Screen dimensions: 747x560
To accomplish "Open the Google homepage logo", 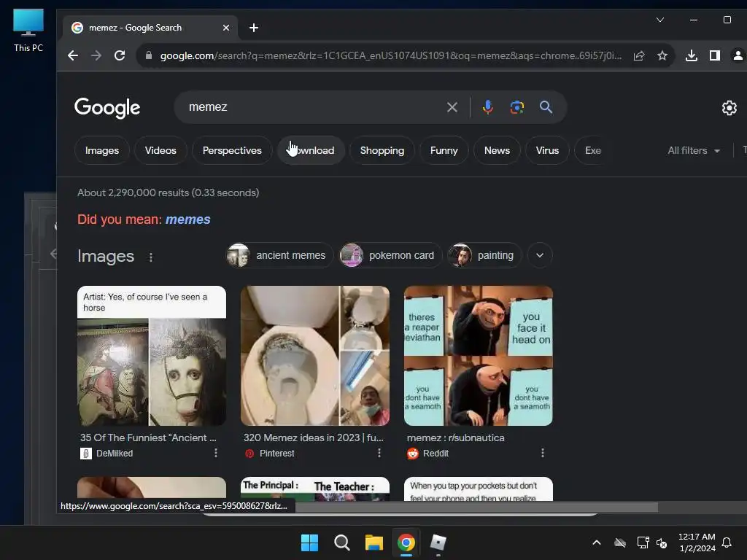I will [107, 108].
